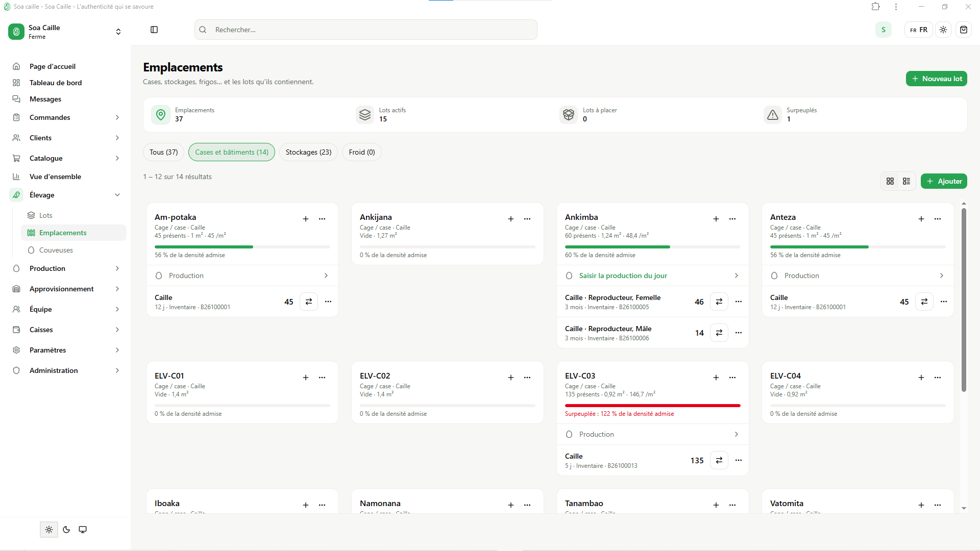Click the vertical scrollbar of location cards
This screenshot has height=551, width=980.
964,300
